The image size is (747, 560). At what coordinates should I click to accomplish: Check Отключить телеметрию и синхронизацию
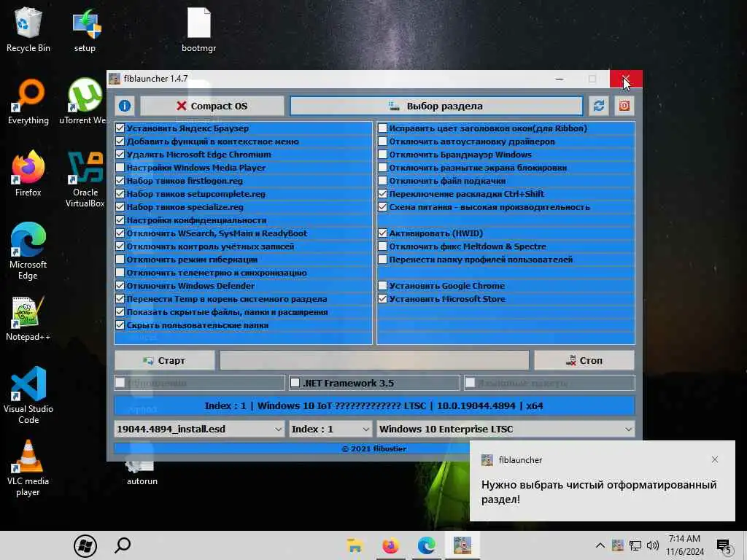[x=120, y=273]
